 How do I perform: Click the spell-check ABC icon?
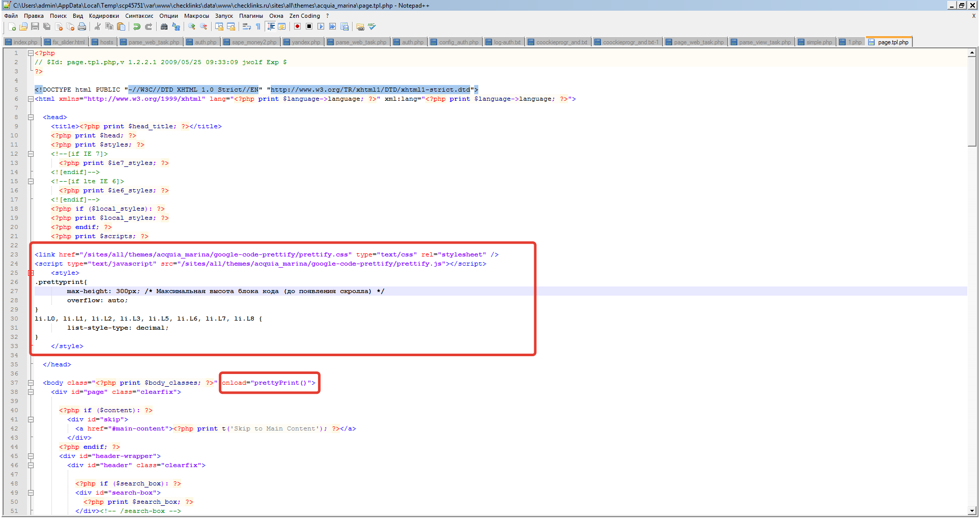[x=372, y=27]
